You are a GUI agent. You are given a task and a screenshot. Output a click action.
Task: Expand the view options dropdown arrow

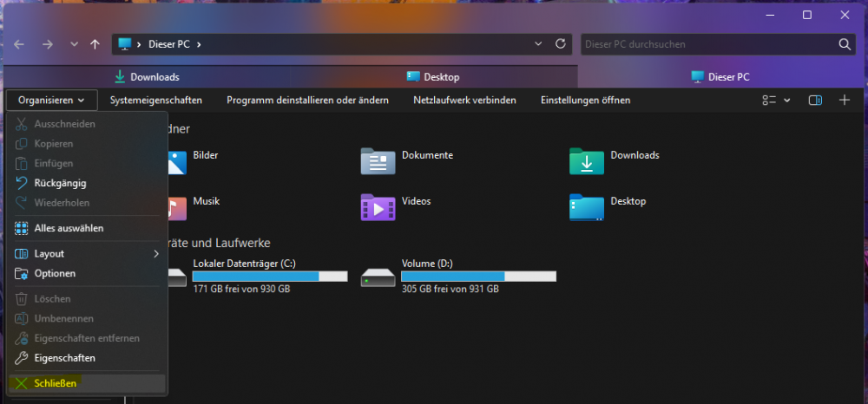[787, 100]
